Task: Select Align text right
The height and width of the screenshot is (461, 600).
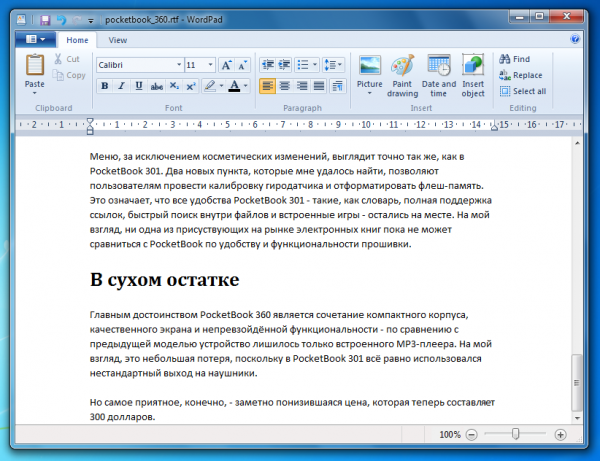Action: (x=302, y=86)
